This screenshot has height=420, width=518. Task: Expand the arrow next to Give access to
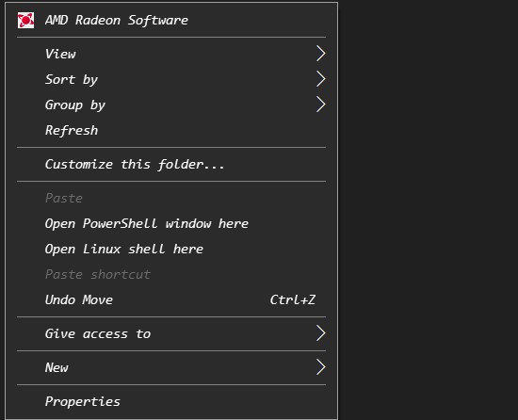point(321,333)
